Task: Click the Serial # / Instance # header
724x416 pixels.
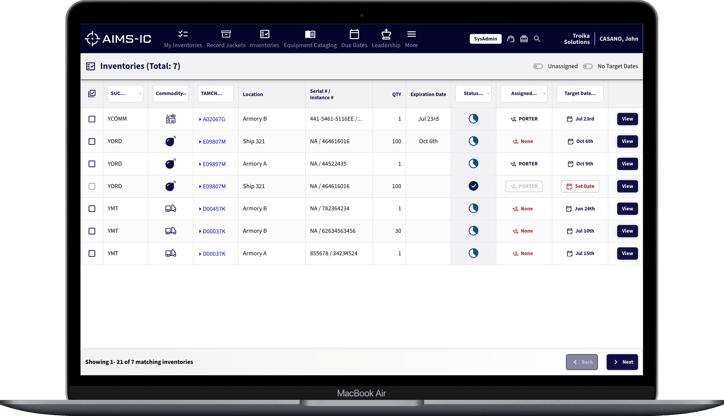Action: pos(322,94)
